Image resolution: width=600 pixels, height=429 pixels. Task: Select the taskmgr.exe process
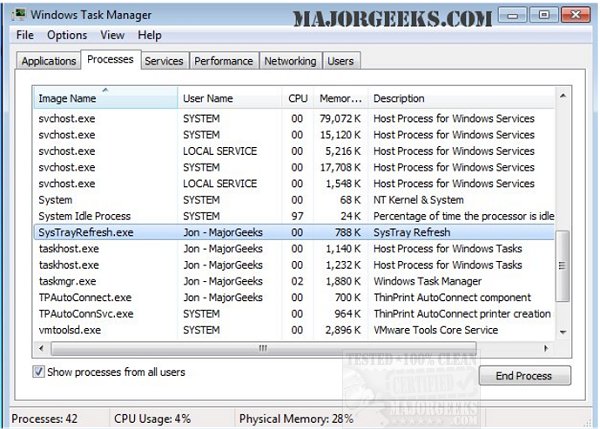[294, 281]
